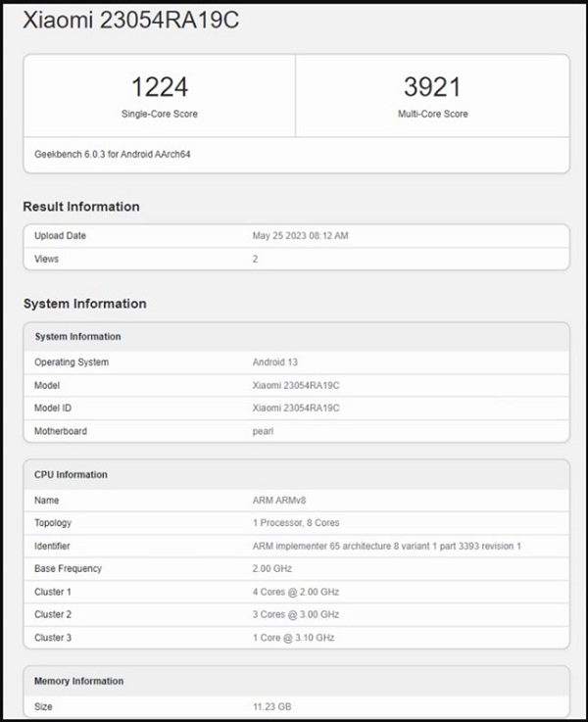
Task: Click the CPU Name label
Action: tap(46, 501)
